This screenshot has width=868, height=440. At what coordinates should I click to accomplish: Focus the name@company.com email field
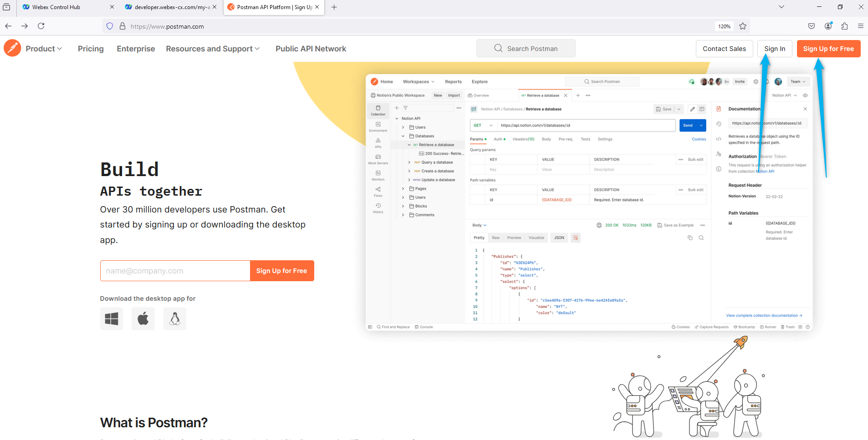pyautogui.click(x=175, y=271)
